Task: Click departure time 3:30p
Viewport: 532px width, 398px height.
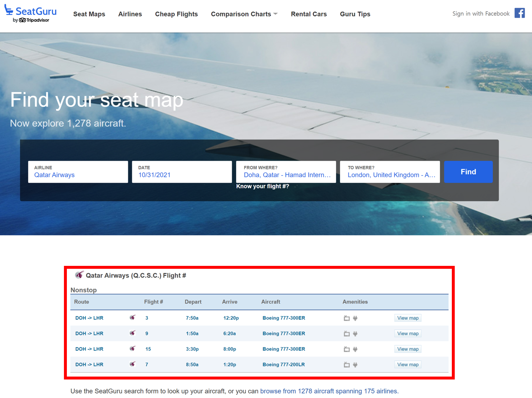Action: 192,349
